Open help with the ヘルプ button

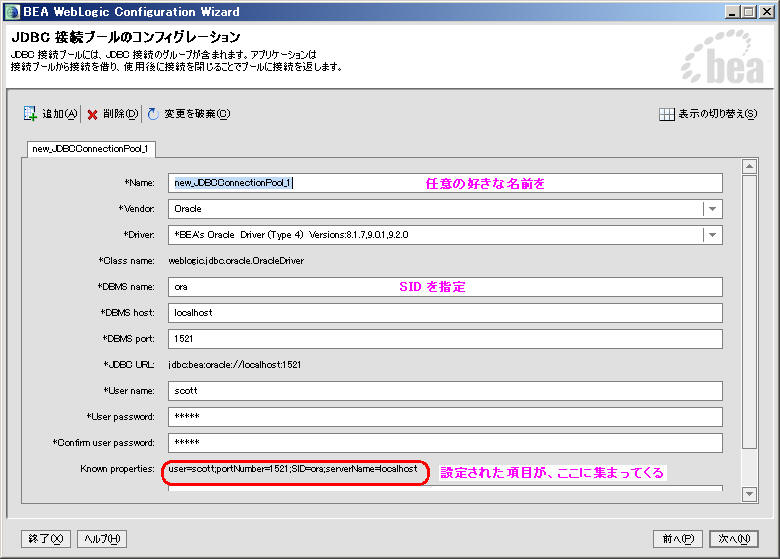pyautogui.click(x=101, y=538)
